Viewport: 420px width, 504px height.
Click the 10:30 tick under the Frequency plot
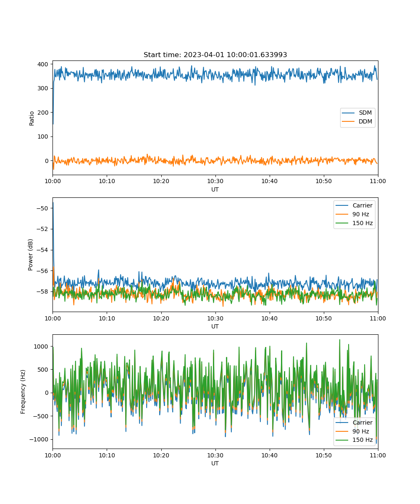pos(215,455)
